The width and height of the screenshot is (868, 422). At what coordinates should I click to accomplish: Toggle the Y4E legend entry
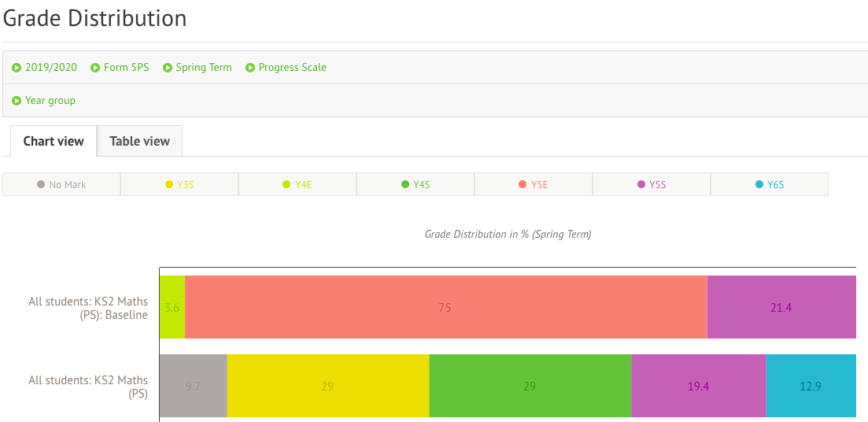[x=297, y=185]
